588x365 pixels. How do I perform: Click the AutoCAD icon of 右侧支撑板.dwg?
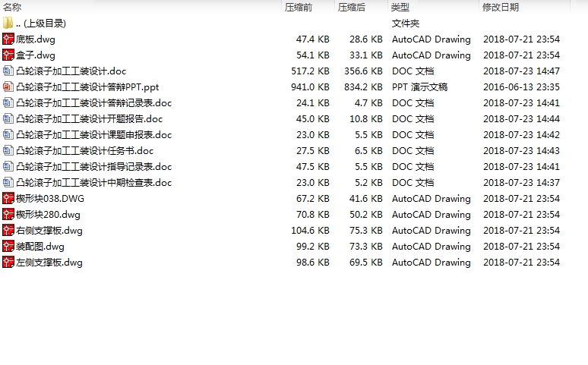click(8, 230)
